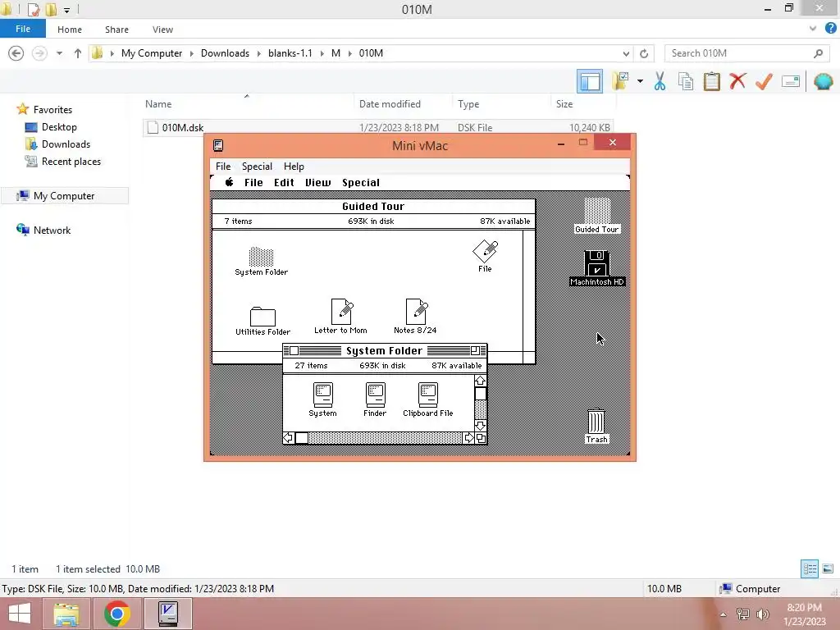Open File Explorer from the taskbar

pyautogui.click(x=66, y=614)
